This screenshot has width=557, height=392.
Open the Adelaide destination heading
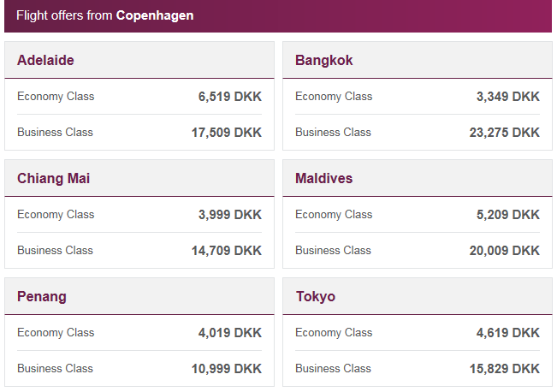(x=45, y=61)
